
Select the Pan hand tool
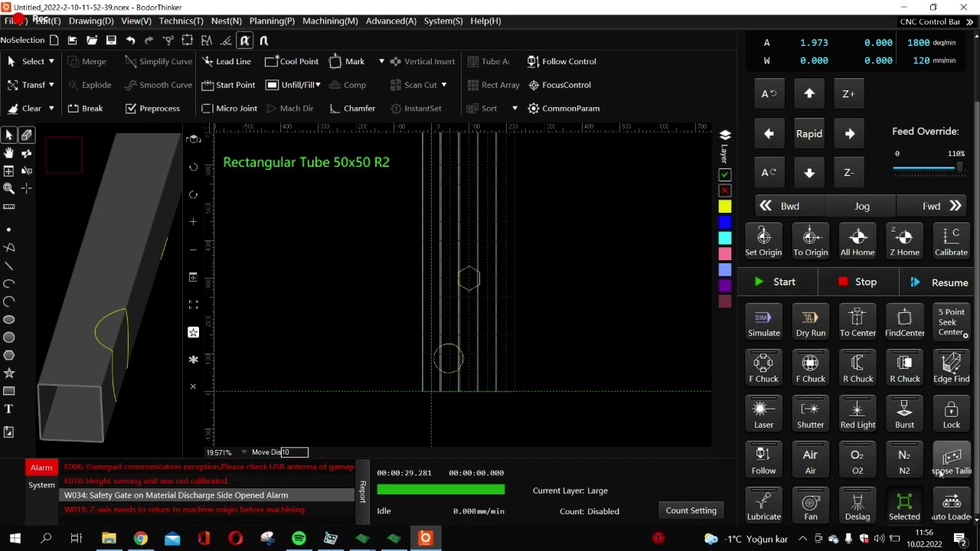(9, 153)
